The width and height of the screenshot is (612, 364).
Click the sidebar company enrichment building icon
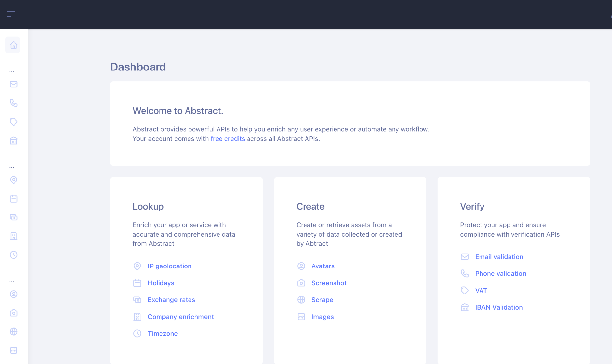click(x=14, y=236)
